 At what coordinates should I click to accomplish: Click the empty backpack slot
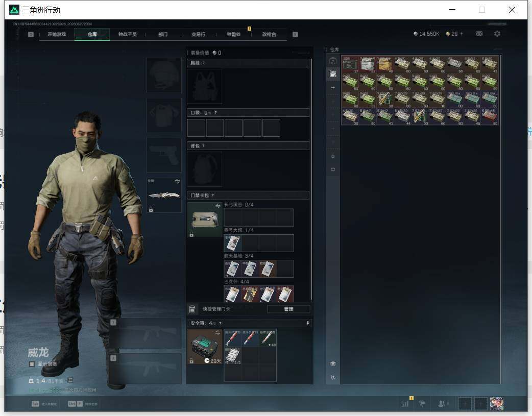[x=205, y=169]
